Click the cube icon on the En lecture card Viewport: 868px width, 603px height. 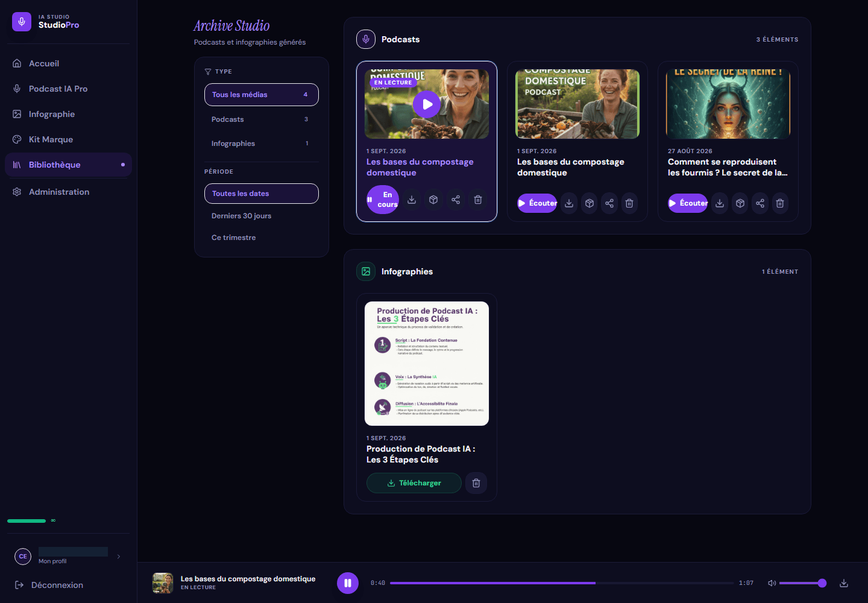(x=433, y=200)
